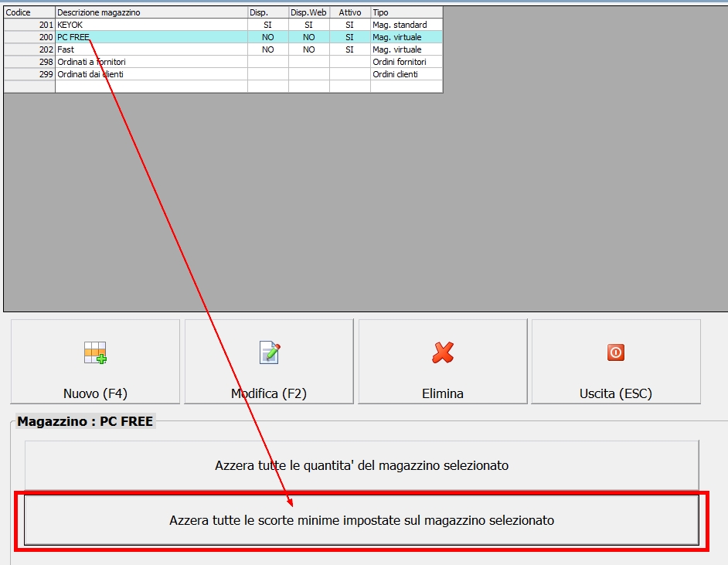The width and height of the screenshot is (728, 565).
Task: Click Mag. standard type cell
Action: pos(407,25)
